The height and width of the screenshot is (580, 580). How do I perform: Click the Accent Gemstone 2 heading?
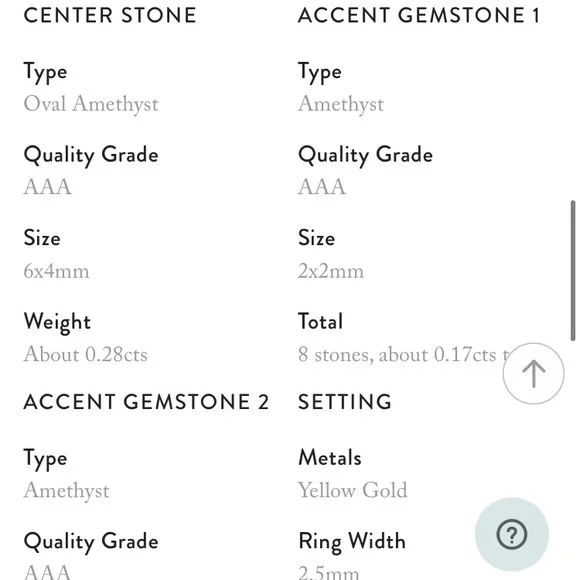tap(146, 402)
